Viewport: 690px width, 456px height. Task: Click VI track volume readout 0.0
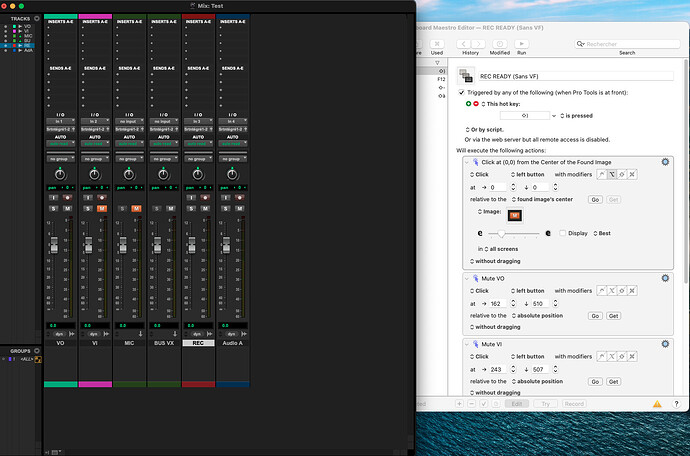tap(95, 326)
